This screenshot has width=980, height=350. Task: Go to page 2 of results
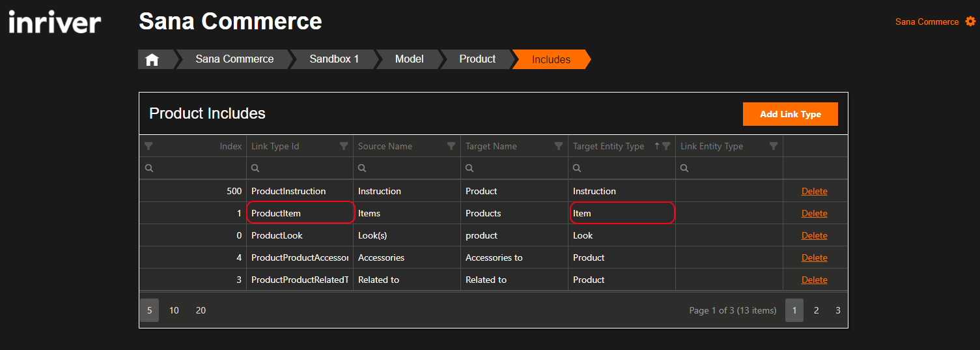pyautogui.click(x=816, y=310)
